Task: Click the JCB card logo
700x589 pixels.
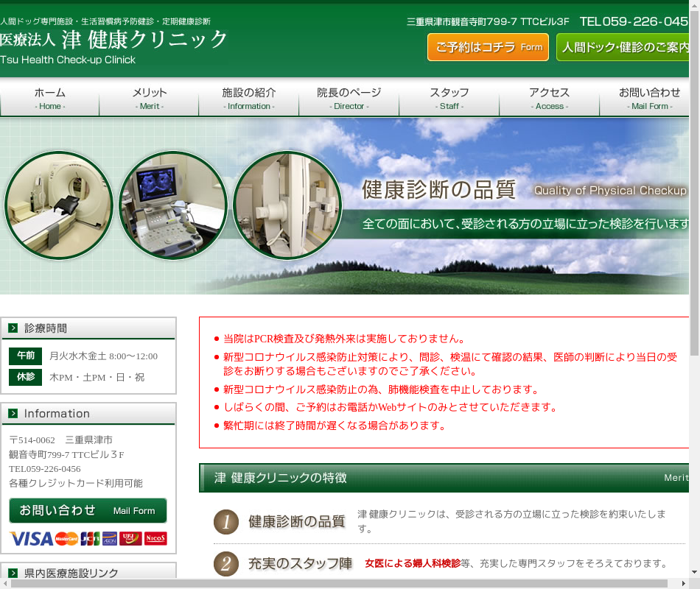Action: [90, 538]
